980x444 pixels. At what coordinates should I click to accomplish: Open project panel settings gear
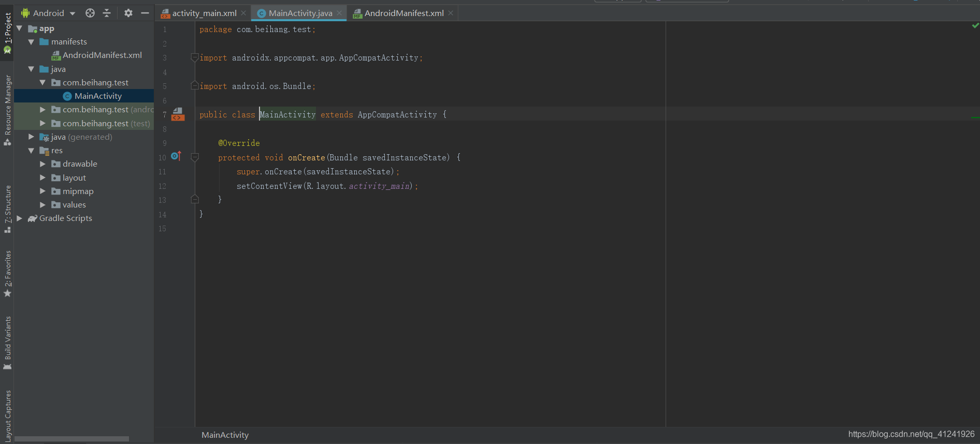(128, 13)
